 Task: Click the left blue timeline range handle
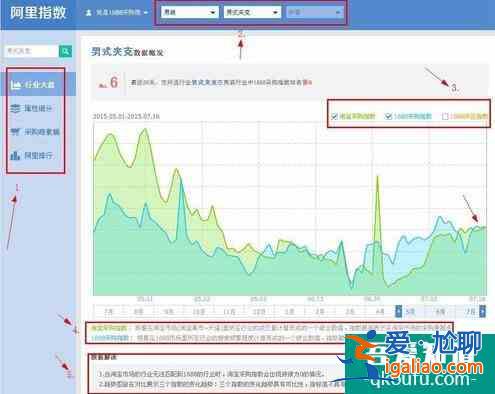click(398, 311)
